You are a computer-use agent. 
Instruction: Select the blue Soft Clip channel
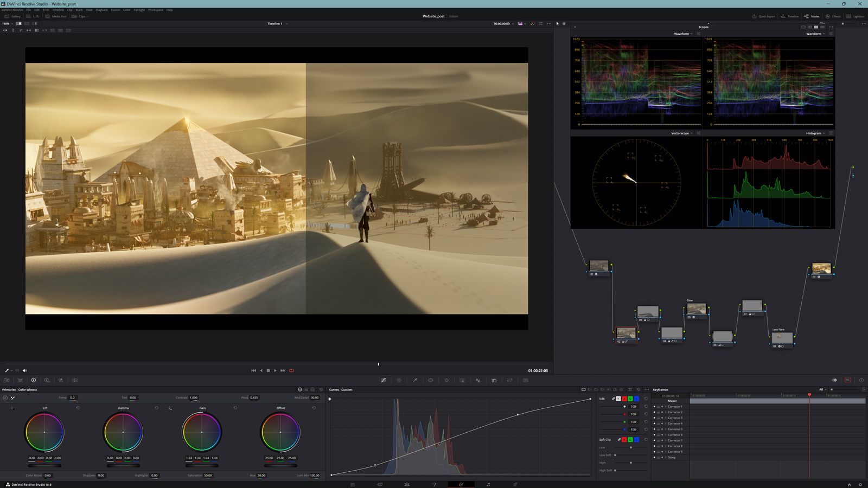click(x=636, y=440)
